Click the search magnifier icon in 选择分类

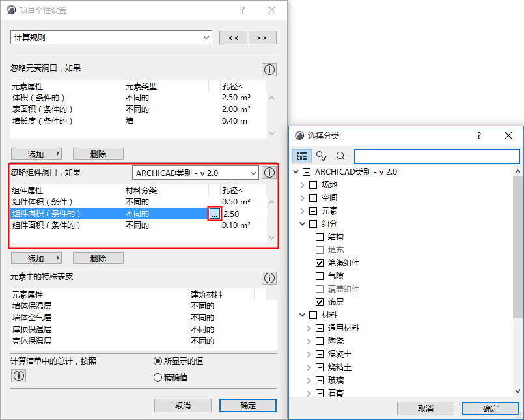pyautogui.click(x=340, y=156)
